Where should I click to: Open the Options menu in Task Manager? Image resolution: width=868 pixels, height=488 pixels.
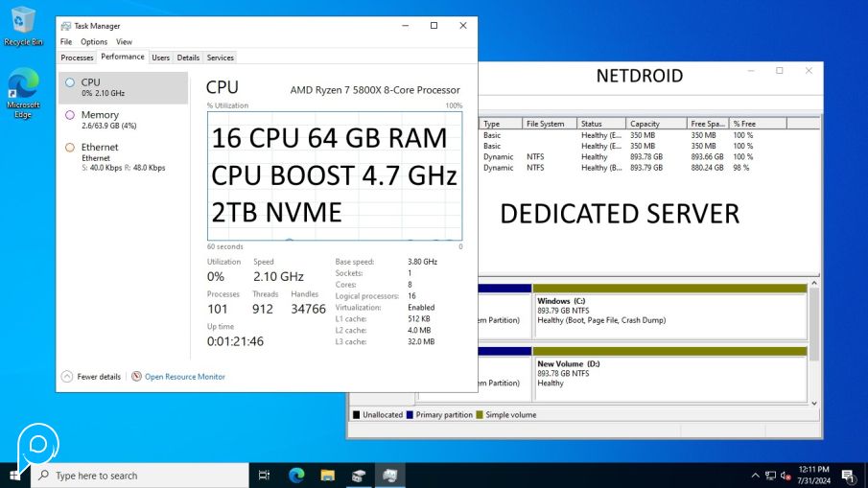94,42
